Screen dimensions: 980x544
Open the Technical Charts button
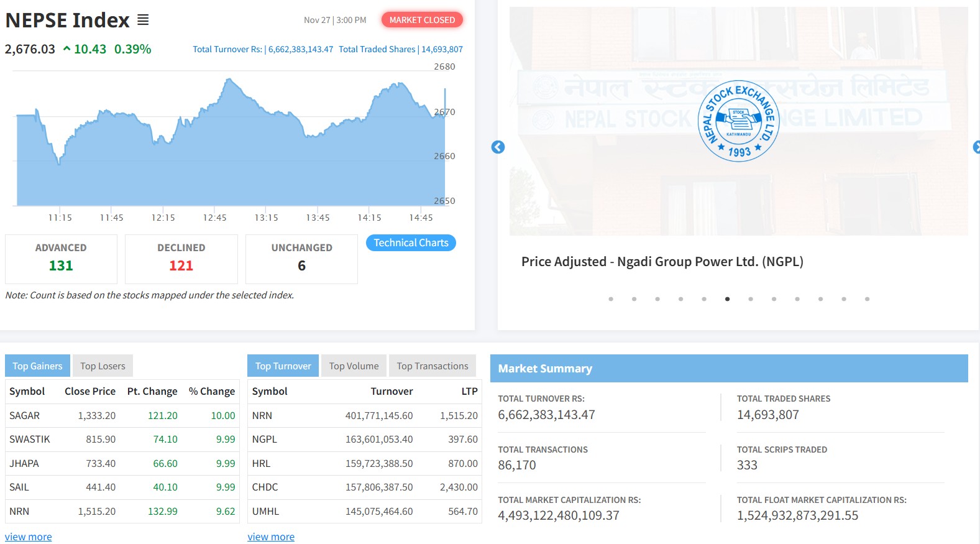point(411,243)
